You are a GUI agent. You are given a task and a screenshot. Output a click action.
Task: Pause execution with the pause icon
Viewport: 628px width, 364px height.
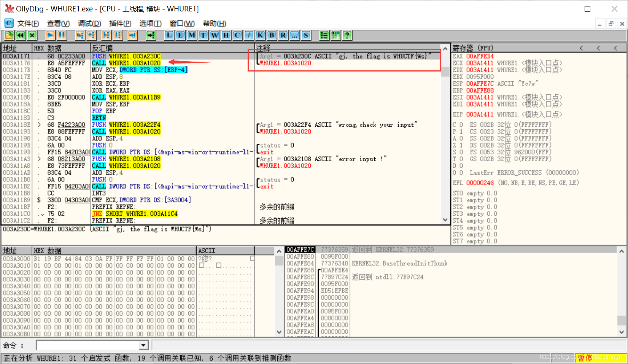(62, 35)
